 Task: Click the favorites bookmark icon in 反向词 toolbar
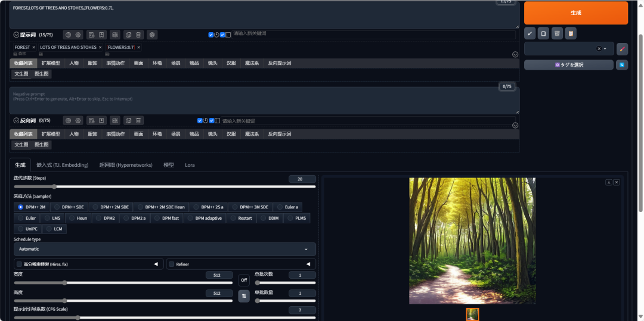click(x=102, y=120)
